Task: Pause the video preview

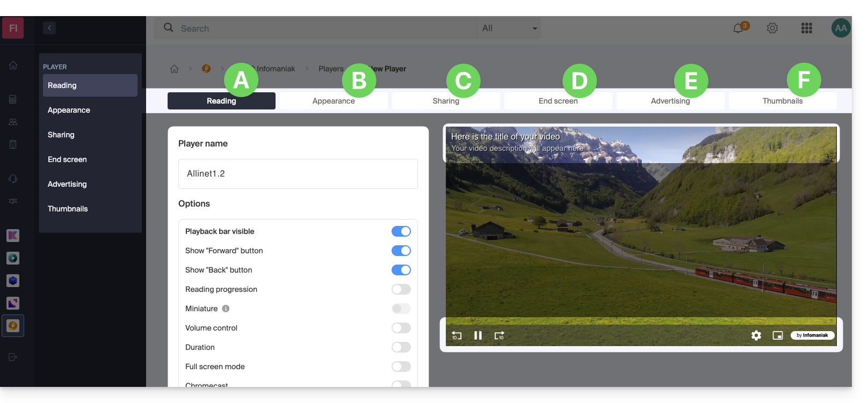Action: point(478,335)
